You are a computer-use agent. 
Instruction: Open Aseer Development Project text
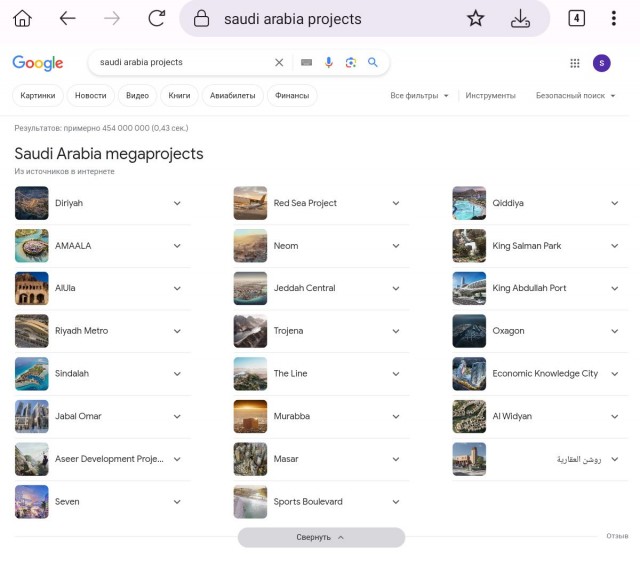[x=109, y=459]
